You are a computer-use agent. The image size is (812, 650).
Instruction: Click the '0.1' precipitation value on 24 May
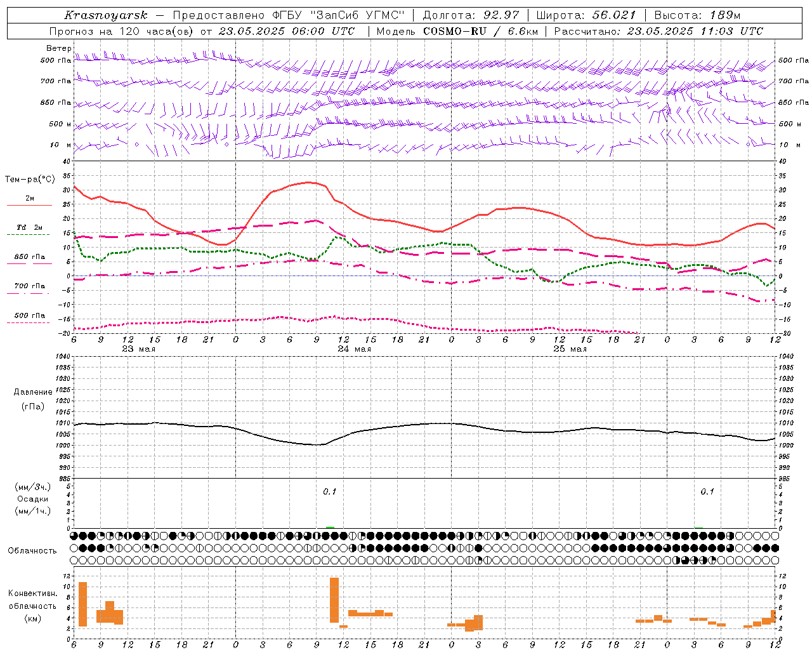tap(330, 491)
